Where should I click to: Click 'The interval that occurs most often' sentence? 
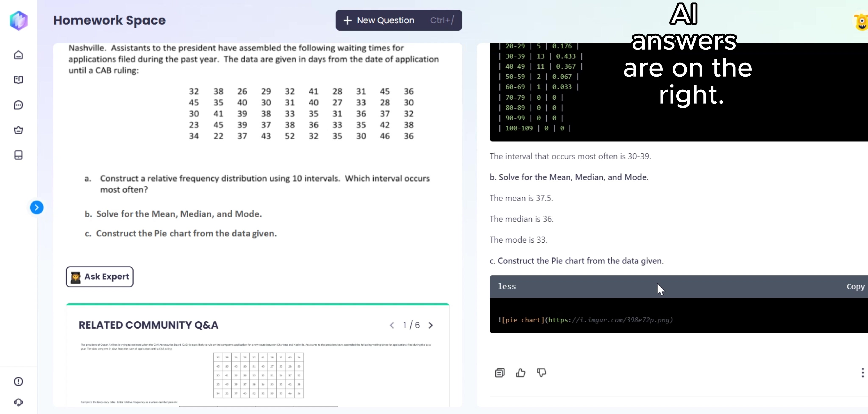(570, 157)
